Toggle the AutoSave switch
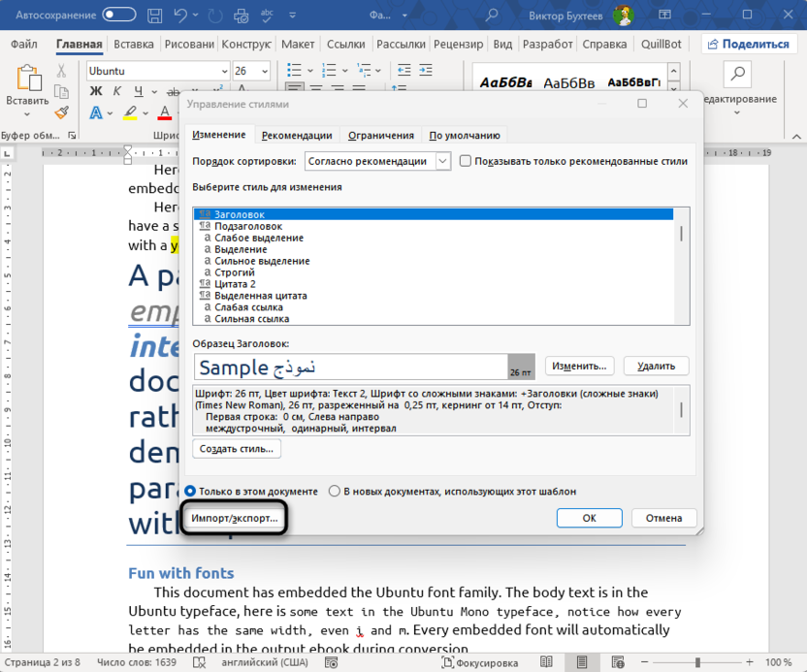This screenshot has height=672, width=807. [119, 16]
